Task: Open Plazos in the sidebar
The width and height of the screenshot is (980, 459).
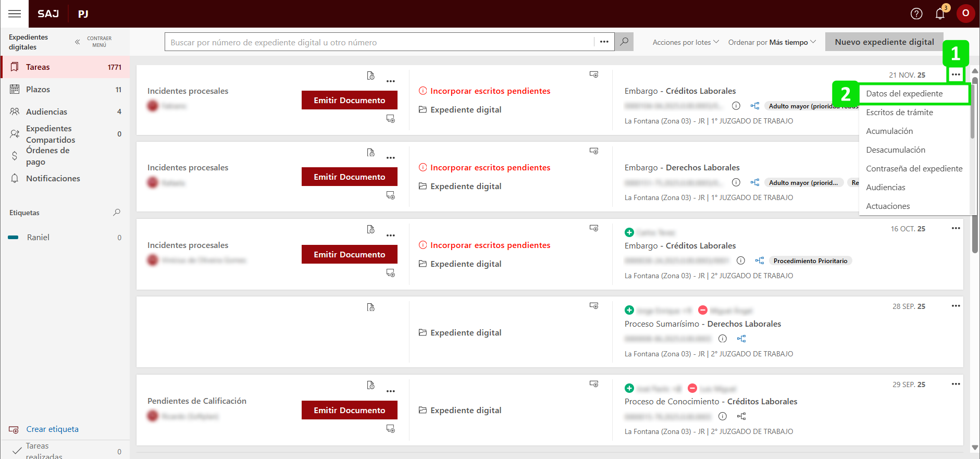Action: click(x=38, y=90)
